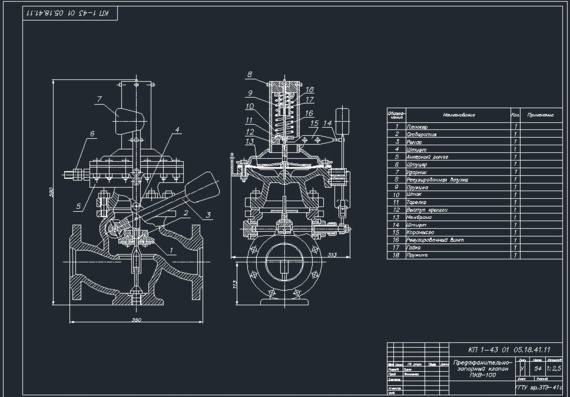The width and height of the screenshot is (570, 397).
Task: Click the Наименование column header
Action: [x=459, y=115]
